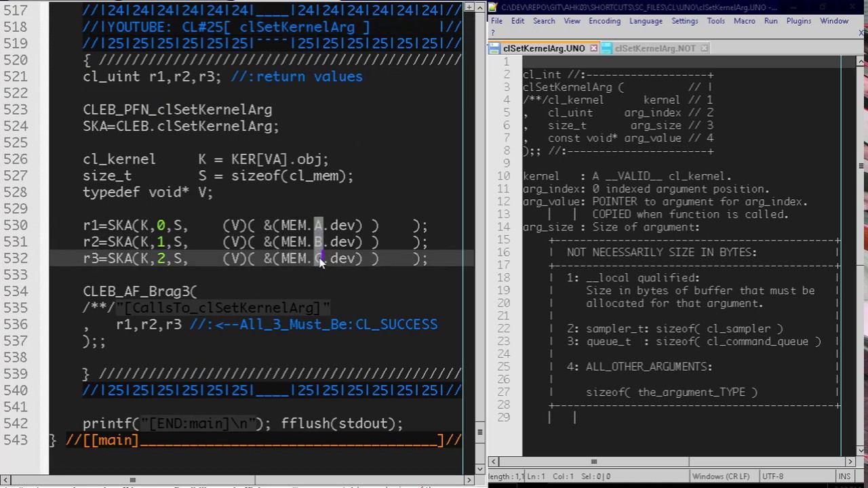Open the Macro menu
868x488 pixels.
[744, 21]
